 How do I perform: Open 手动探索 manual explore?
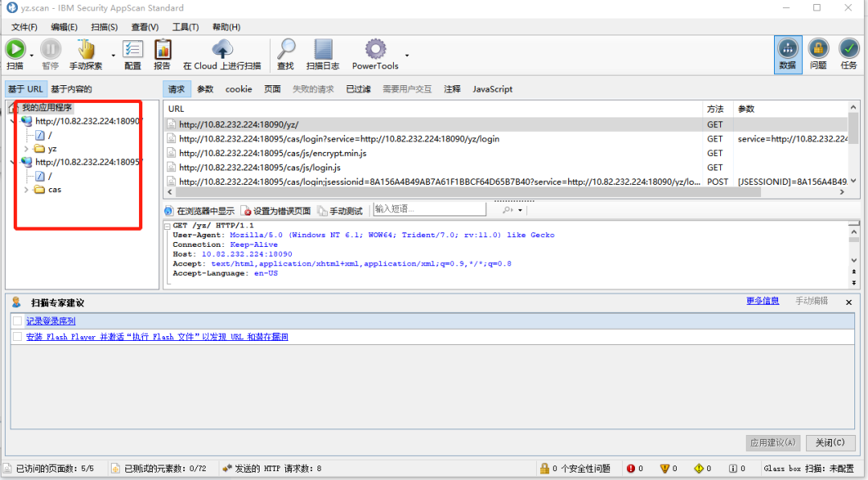[x=86, y=49]
